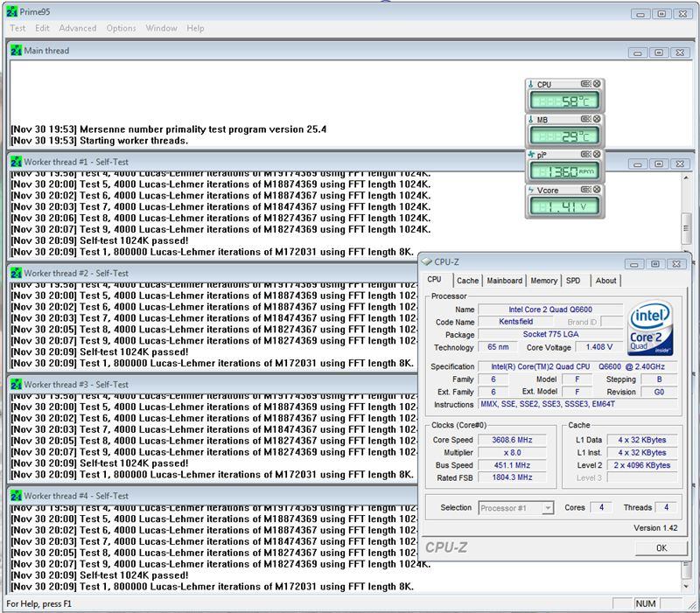
Task: Click the Cores count field in CPU-Z
Action: [x=601, y=507]
